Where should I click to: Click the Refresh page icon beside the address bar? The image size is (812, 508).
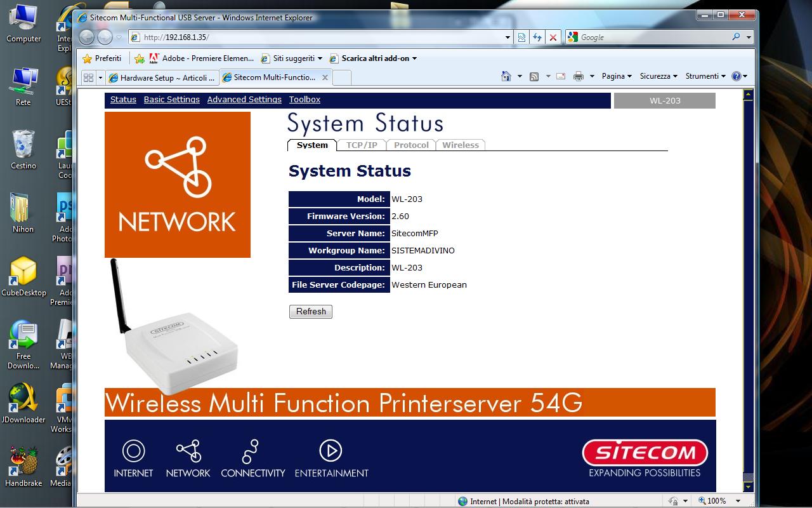click(537, 37)
